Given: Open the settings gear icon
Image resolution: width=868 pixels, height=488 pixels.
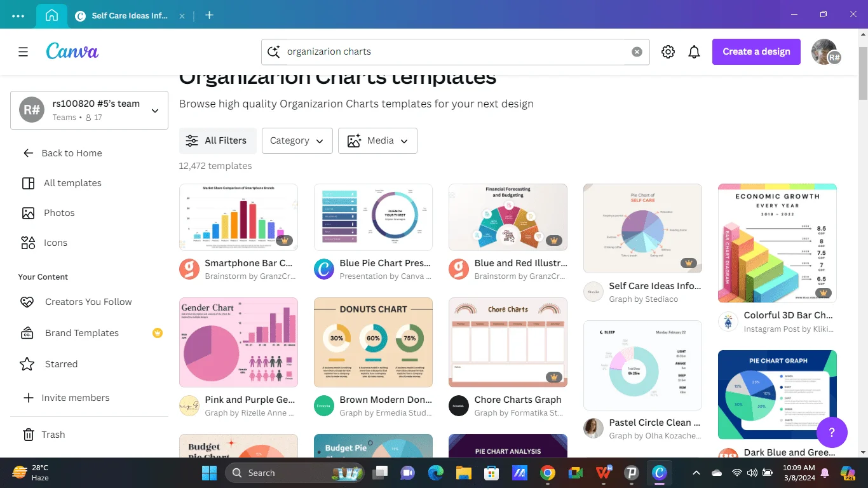Looking at the screenshot, I should click(x=668, y=52).
